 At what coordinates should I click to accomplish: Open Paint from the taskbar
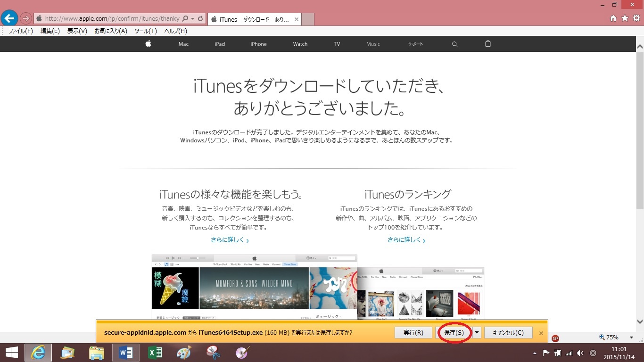point(184,353)
